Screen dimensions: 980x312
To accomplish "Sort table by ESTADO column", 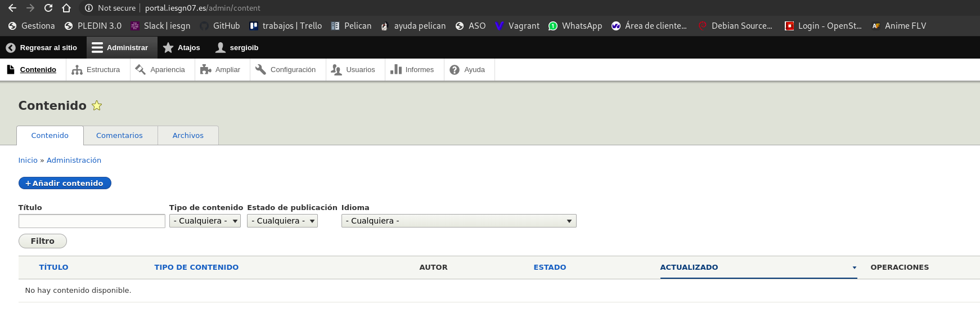I will click(550, 268).
